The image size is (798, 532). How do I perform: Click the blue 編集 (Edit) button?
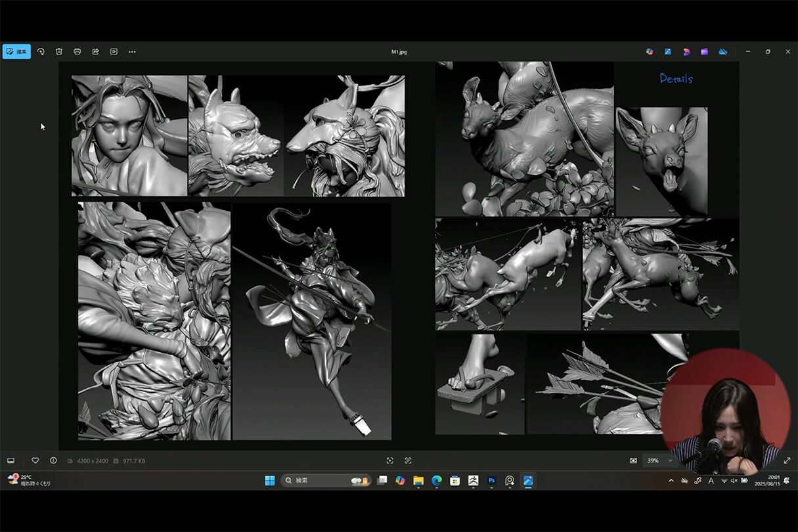coord(16,51)
